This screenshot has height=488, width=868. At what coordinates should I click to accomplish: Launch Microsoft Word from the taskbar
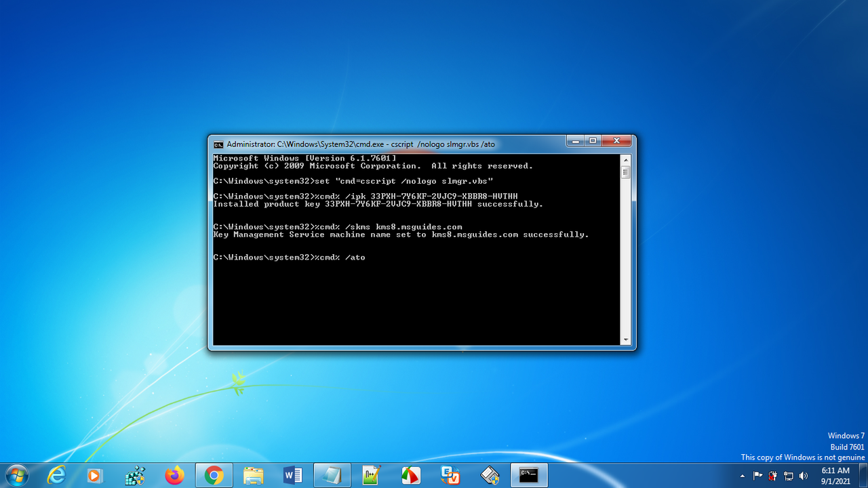click(293, 476)
